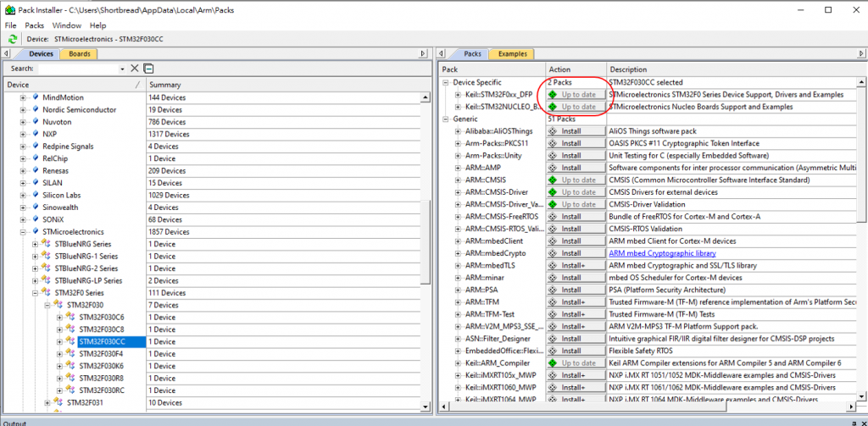Select the SONiX vendor row
868x426 pixels.
coord(53,219)
